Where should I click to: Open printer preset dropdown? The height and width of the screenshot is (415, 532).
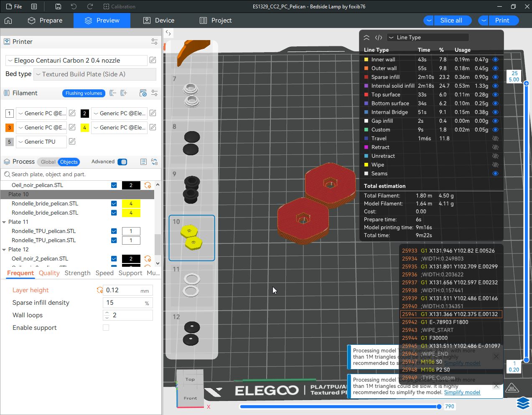pos(76,61)
